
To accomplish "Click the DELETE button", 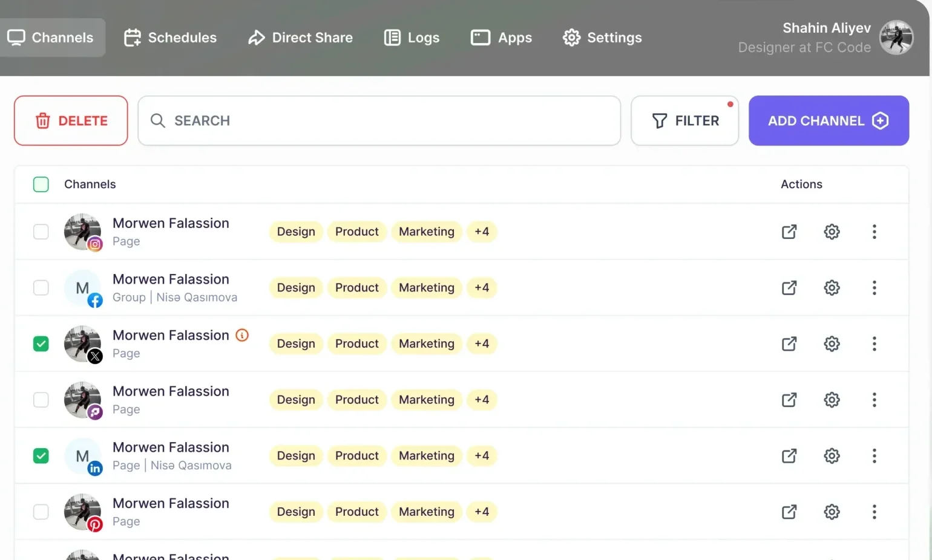I will [71, 120].
